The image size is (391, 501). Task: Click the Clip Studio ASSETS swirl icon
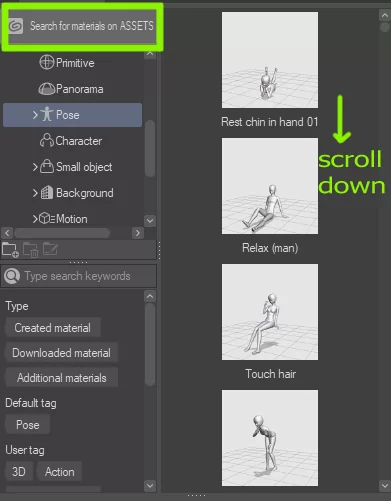coord(16,26)
